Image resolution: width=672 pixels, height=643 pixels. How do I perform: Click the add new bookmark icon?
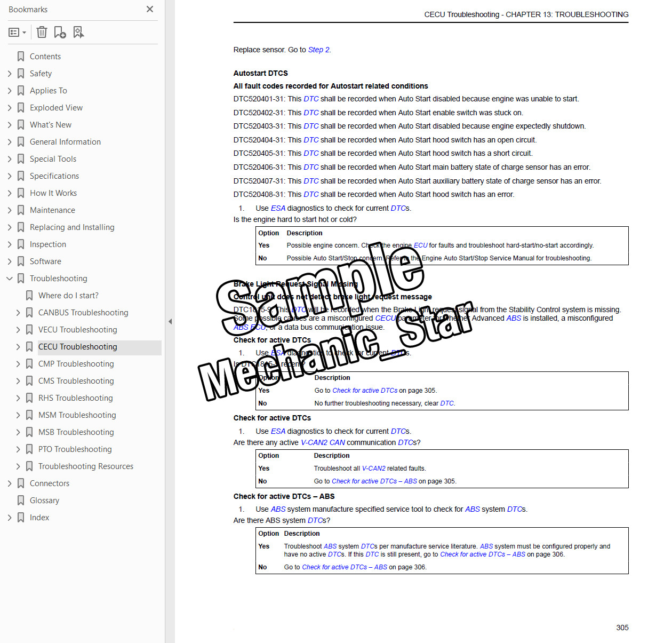pyautogui.click(x=60, y=33)
